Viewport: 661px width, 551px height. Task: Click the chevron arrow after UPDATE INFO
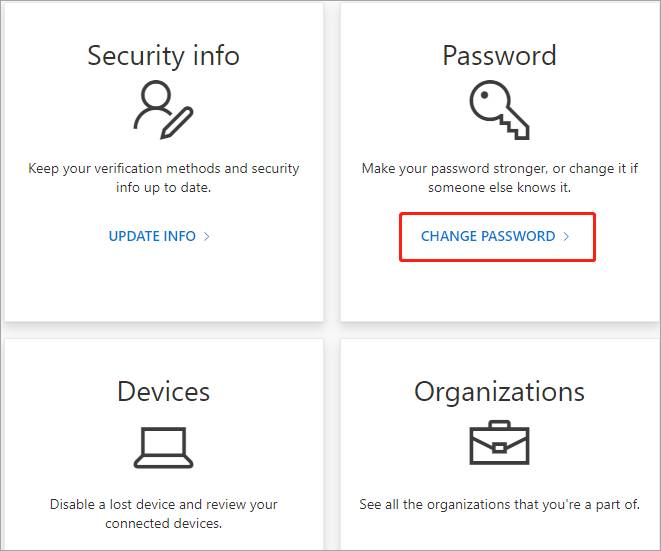tap(207, 236)
